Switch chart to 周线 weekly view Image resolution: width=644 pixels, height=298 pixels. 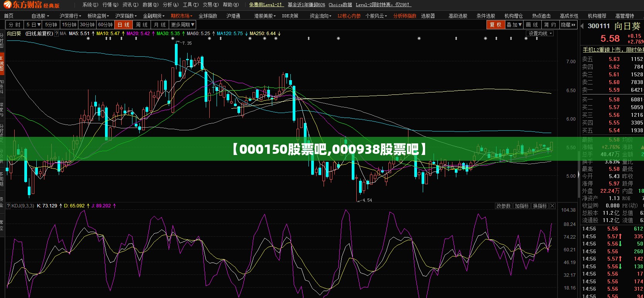(x=142, y=25)
